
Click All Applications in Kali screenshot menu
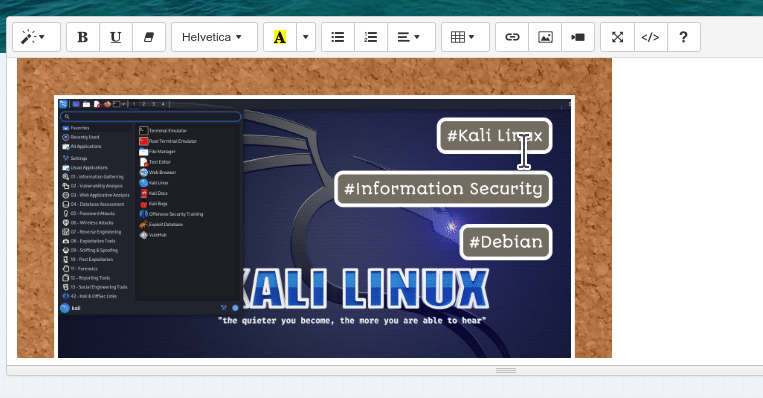(82, 146)
